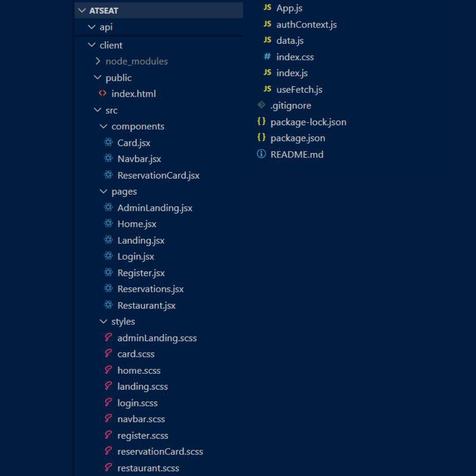
Task: Open the ReservationCard.jsx file
Action: [159, 175]
